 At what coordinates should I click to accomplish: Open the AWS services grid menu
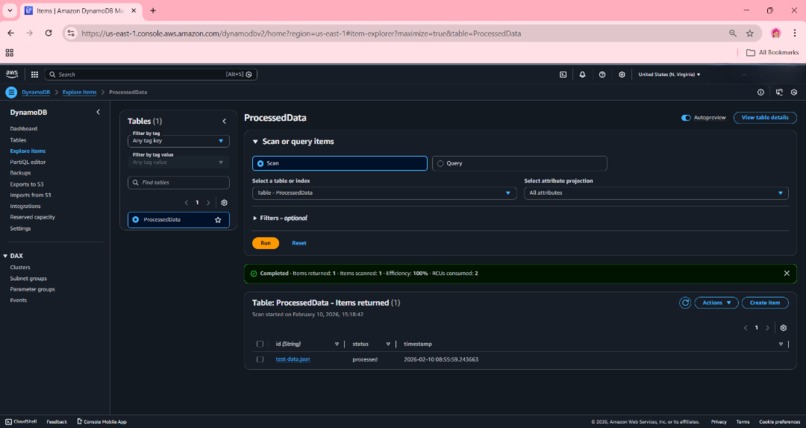point(34,75)
